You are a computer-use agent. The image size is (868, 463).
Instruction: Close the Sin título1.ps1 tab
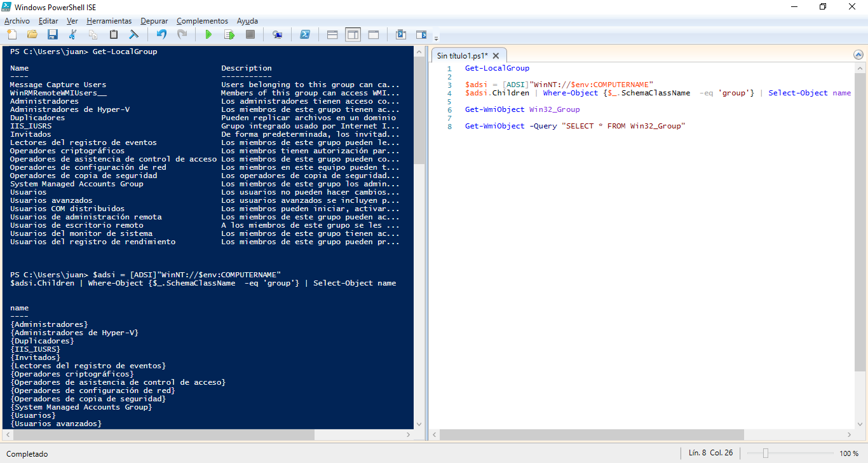coord(496,56)
